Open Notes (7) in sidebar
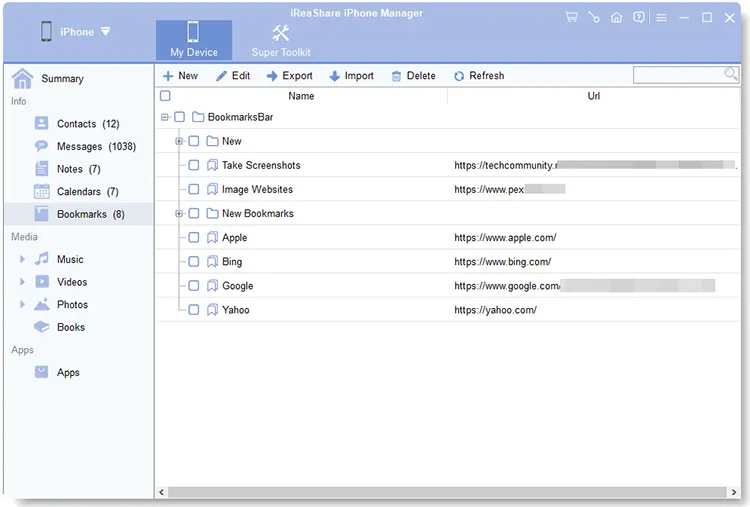Image resolution: width=750 pixels, height=507 pixels. (x=79, y=169)
